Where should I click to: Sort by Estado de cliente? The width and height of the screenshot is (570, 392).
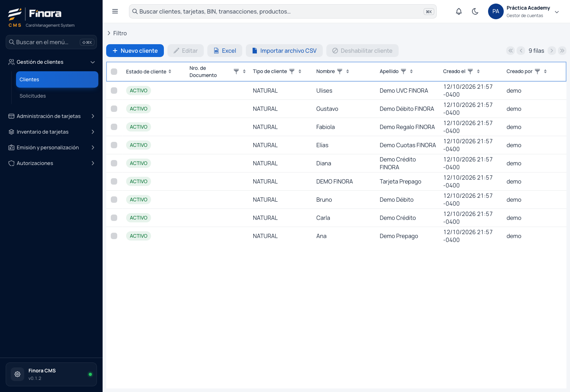[170, 71]
